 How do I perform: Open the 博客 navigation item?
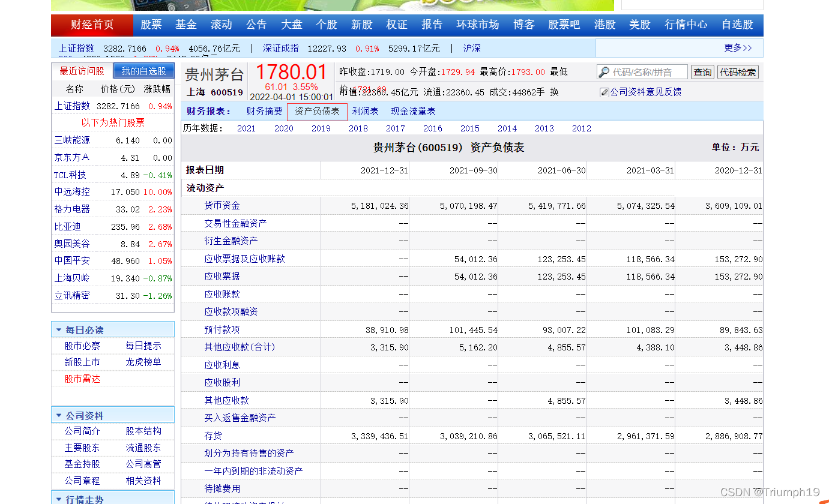pos(524,25)
